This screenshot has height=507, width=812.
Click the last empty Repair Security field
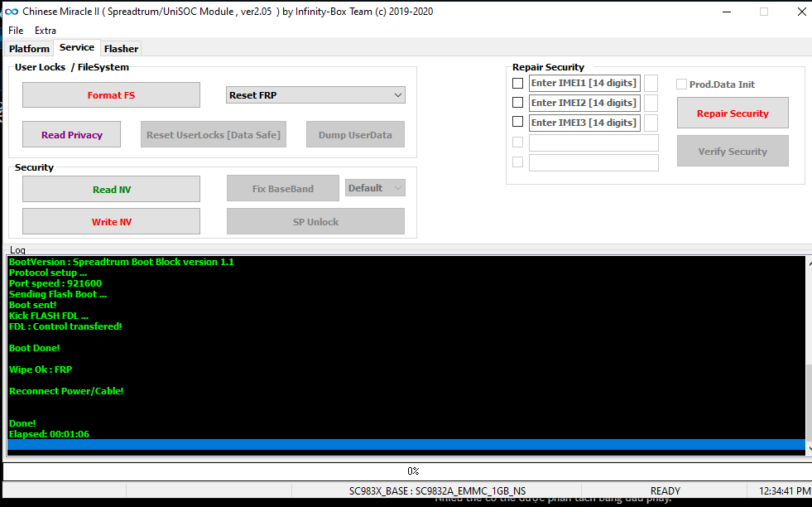pyautogui.click(x=593, y=162)
